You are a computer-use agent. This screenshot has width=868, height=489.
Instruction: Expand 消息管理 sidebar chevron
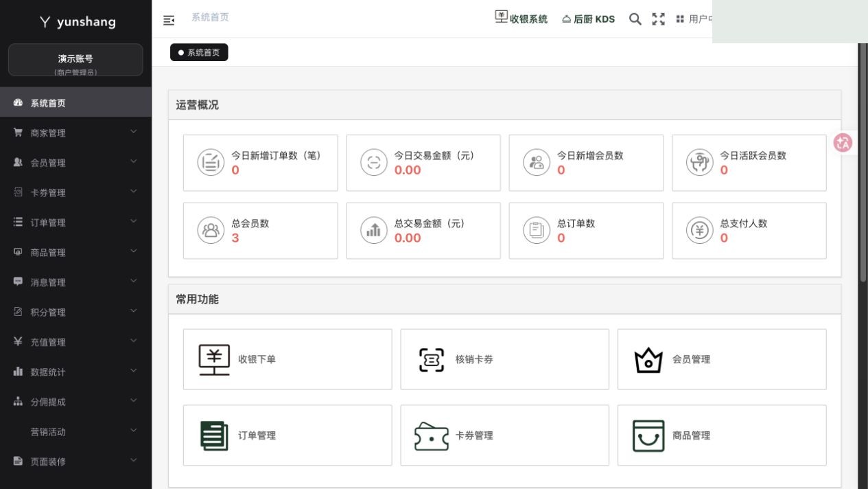134,281
